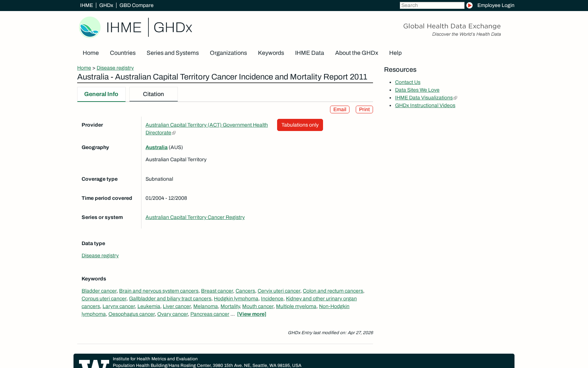The height and width of the screenshot is (368, 588).
Task: Click the Home breadcrumb link
Action: point(84,68)
